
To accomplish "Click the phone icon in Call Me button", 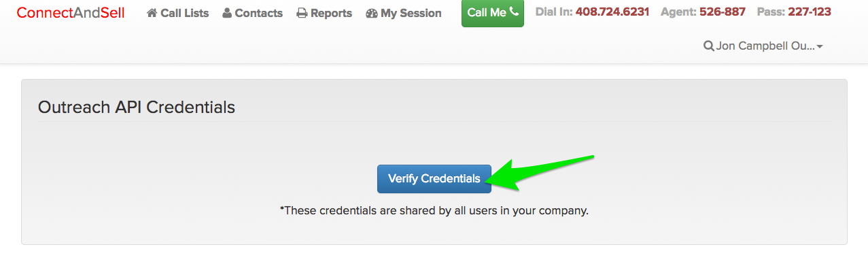I will (x=513, y=12).
